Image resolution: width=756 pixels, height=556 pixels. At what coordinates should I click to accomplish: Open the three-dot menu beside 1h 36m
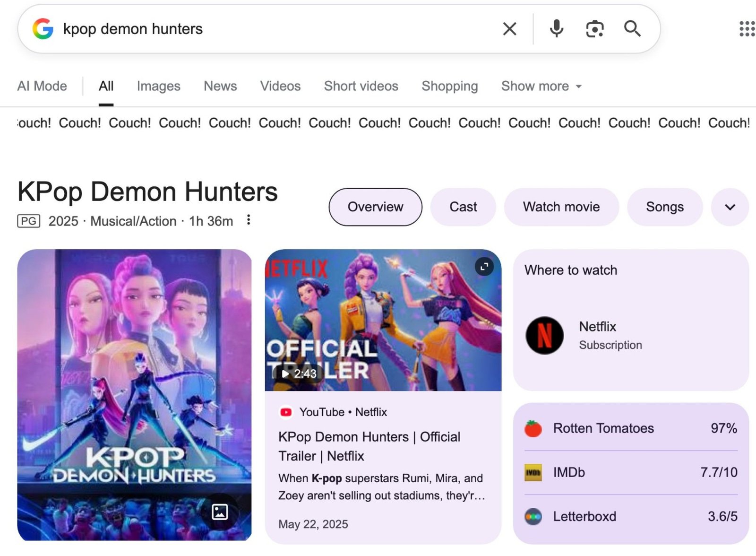click(249, 220)
